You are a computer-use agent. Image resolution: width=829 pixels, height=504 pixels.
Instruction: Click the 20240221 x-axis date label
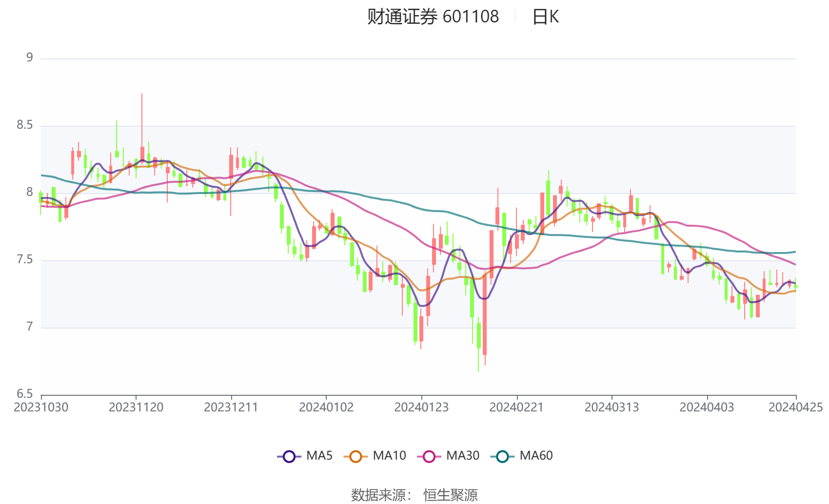tap(516, 407)
